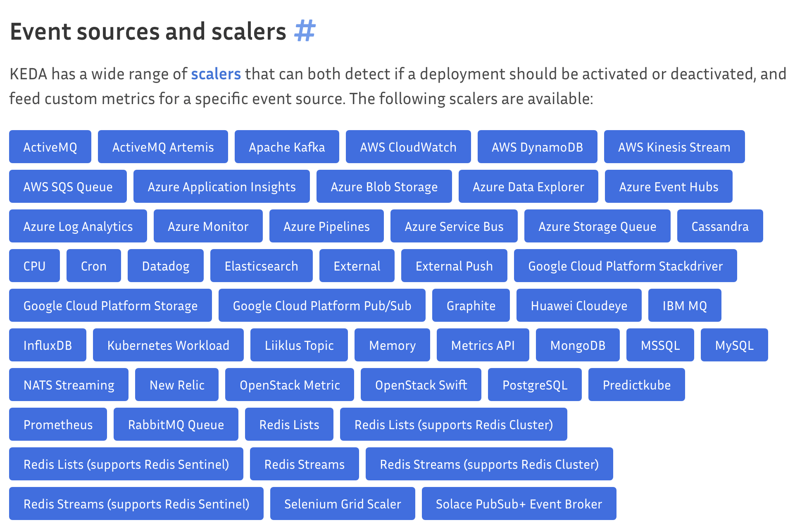The height and width of the screenshot is (532, 795).
Task: Click the Kubernetes Workload scaler
Action: pyautogui.click(x=168, y=345)
